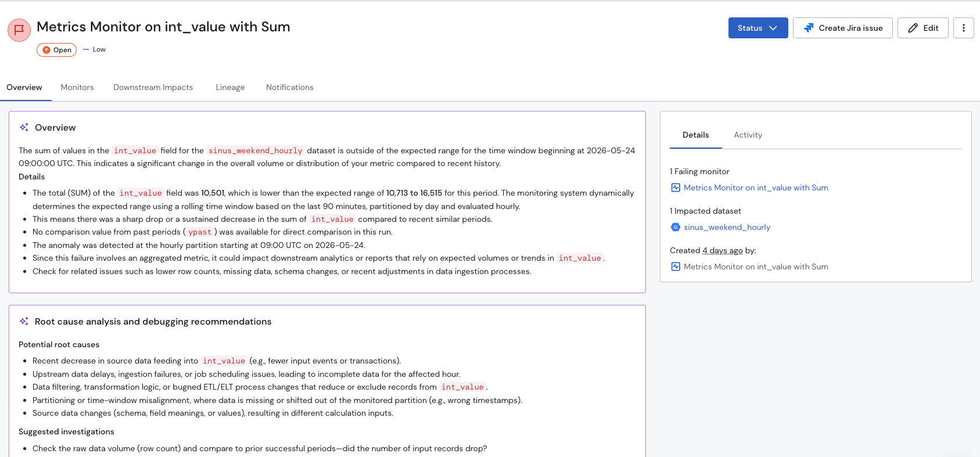Click the sinus_weekend_hourly code tag in the overview text
Viewport: 980px width, 457px height.
pos(256,150)
